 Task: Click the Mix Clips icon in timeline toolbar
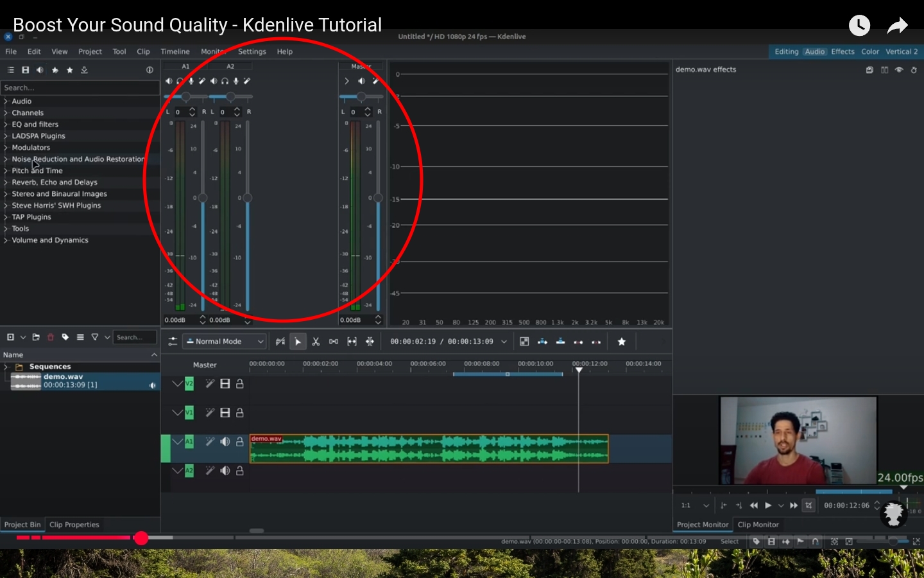[524, 342]
